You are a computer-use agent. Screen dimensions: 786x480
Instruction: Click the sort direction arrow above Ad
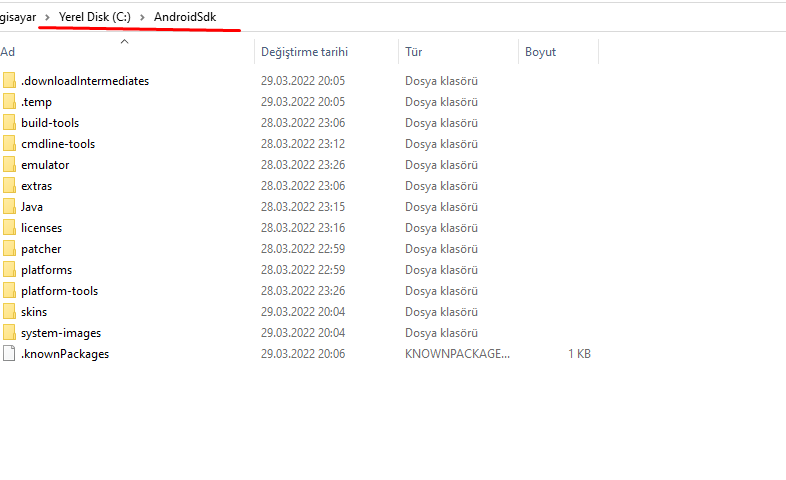click(x=124, y=41)
